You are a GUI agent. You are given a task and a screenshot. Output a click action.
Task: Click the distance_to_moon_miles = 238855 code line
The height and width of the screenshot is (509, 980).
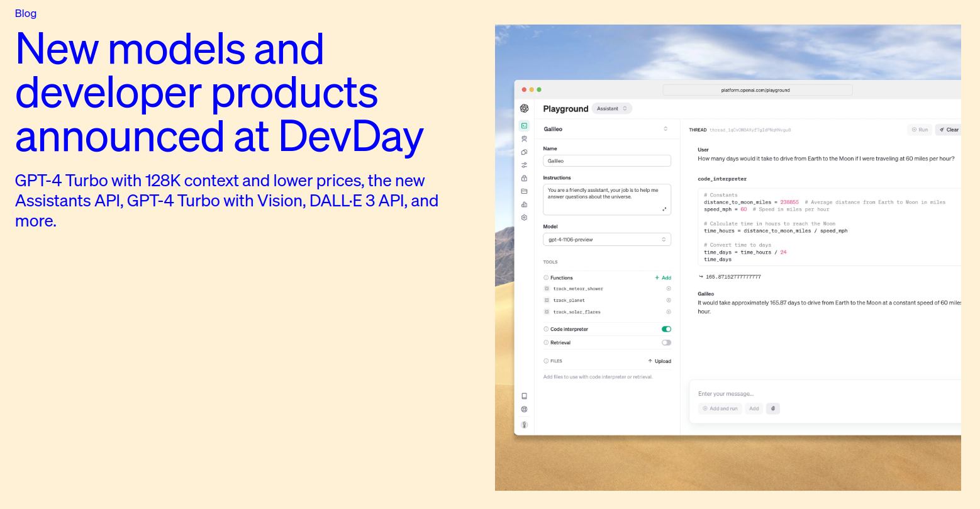[825, 202]
